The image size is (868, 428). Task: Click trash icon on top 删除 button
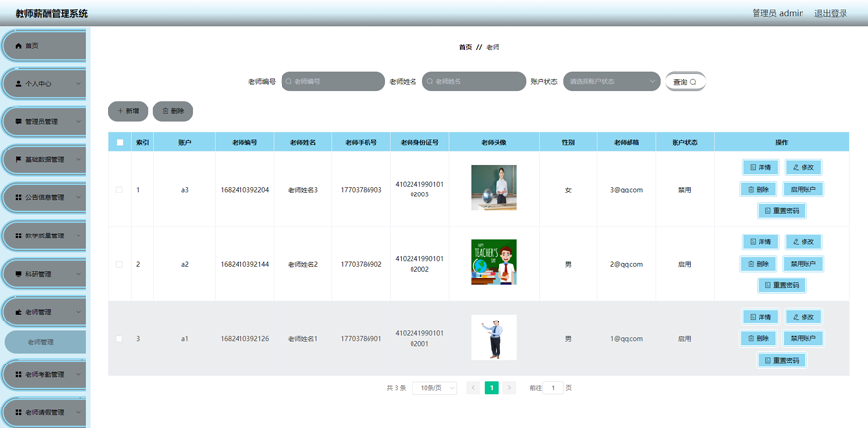pos(165,111)
